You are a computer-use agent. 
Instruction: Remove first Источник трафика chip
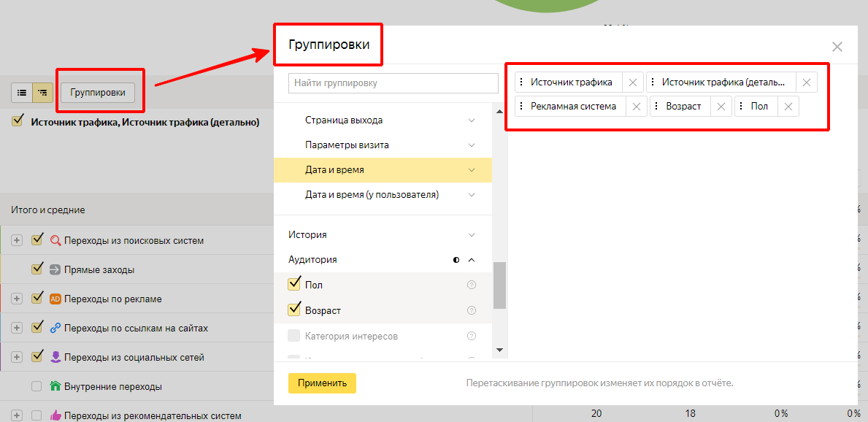(632, 83)
